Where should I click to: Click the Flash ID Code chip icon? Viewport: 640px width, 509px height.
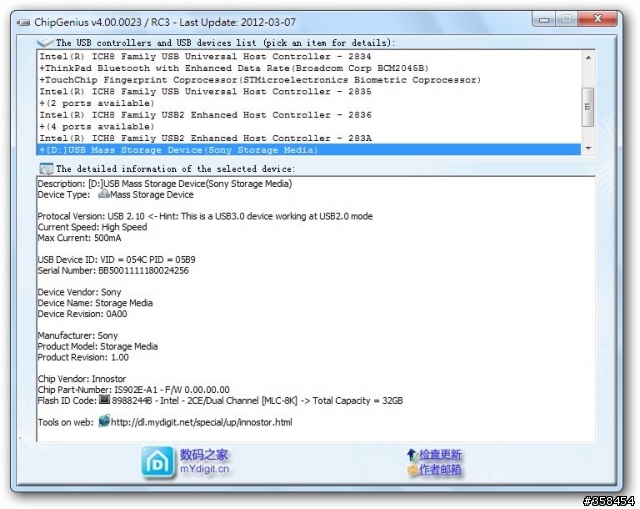(104, 400)
